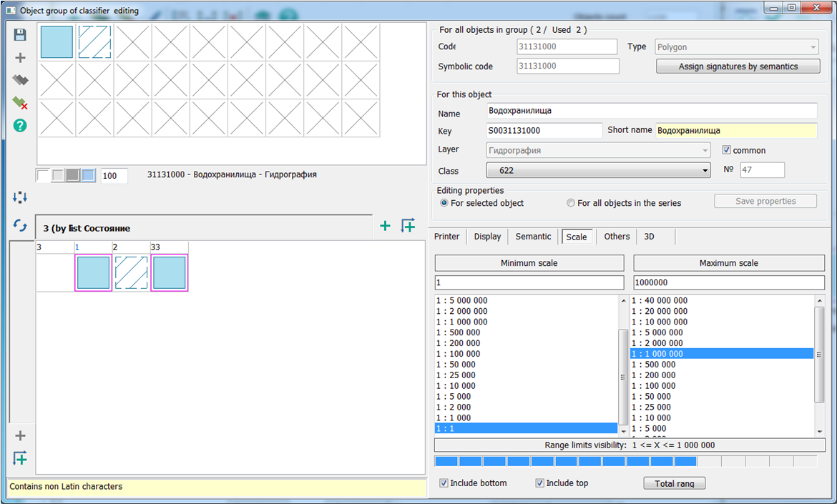Open the Type dropdown showing Polygon
Viewport: 837px width, 504px height.
point(737,47)
